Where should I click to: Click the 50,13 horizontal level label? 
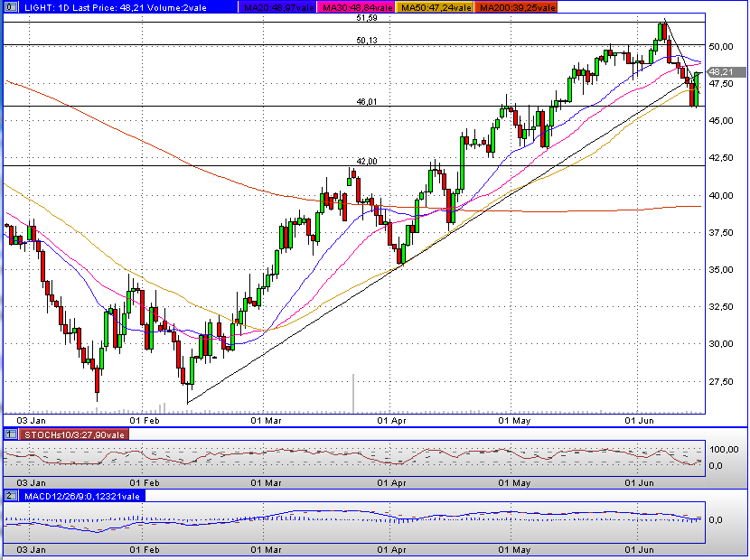(366, 40)
